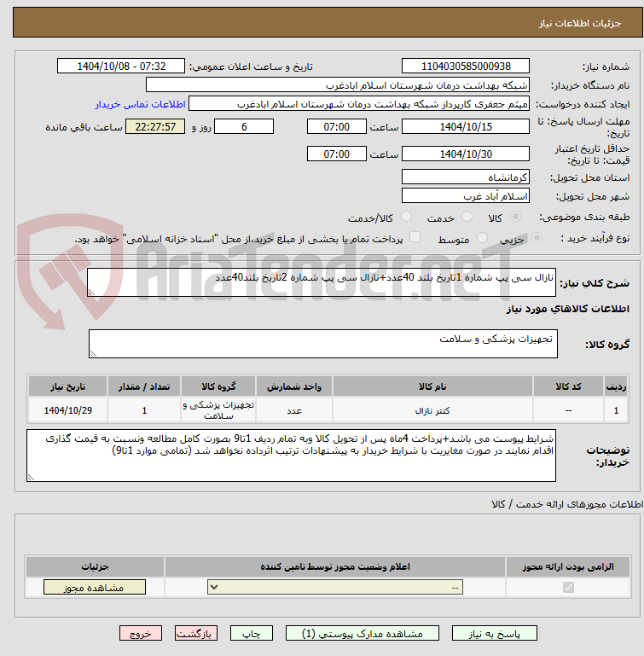Click goods group field تجهیزات پزشکی و سلامت
This screenshot has width=644, height=656.
coord(323,344)
